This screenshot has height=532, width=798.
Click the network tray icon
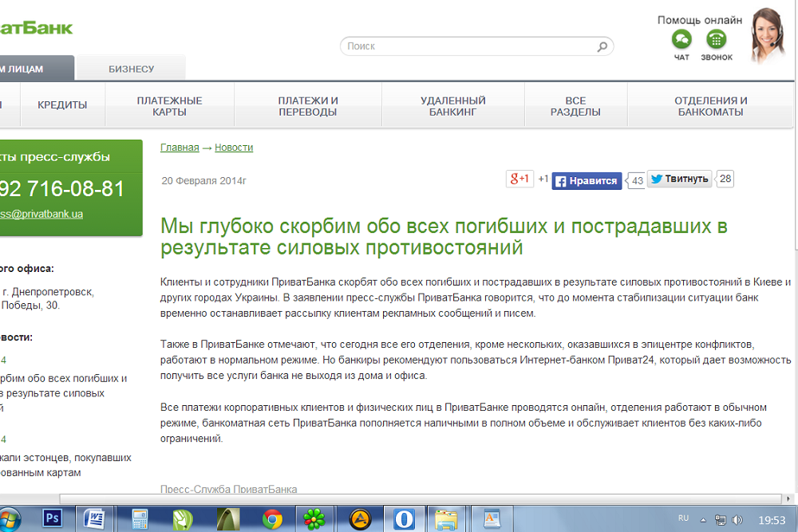pos(720,520)
